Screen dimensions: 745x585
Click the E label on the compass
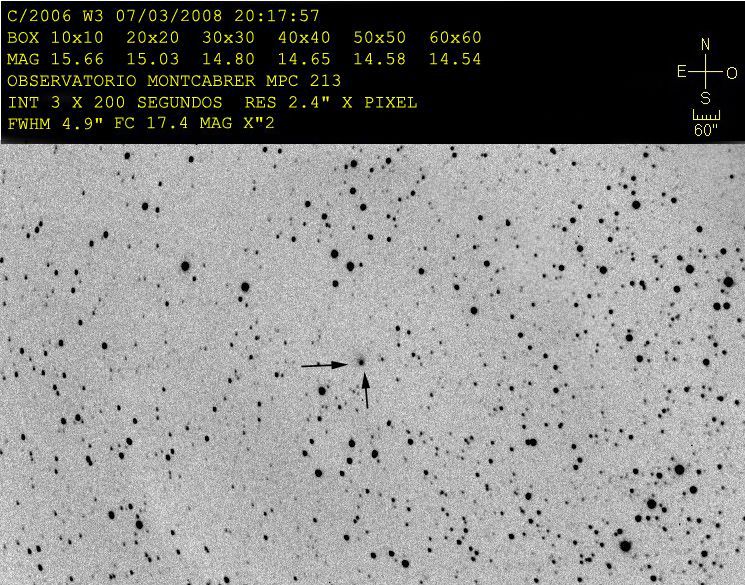click(x=682, y=72)
